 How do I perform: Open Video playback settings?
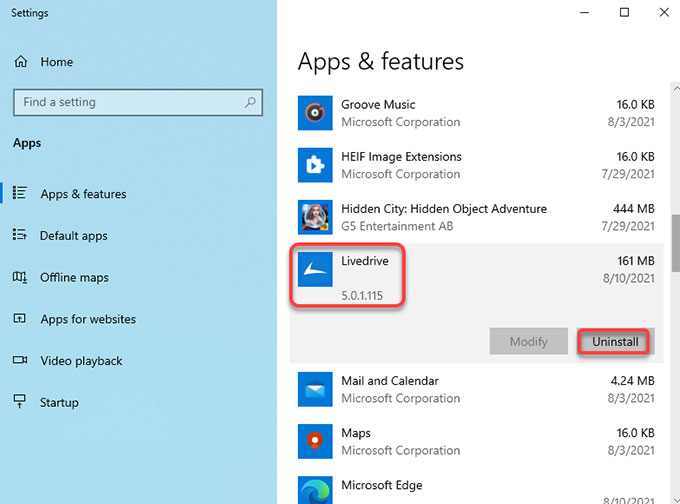[x=81, y=361]
